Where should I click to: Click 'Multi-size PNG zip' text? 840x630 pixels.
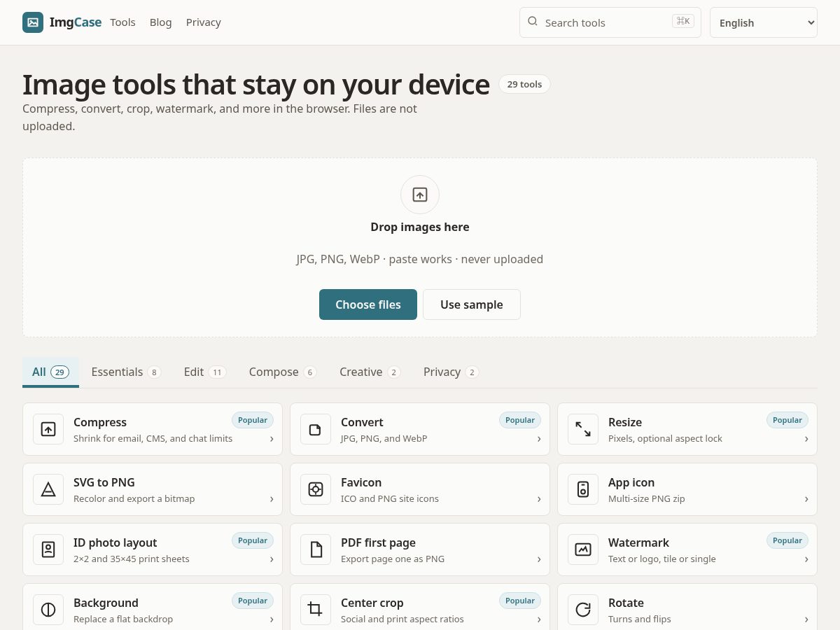click(647, 499)
